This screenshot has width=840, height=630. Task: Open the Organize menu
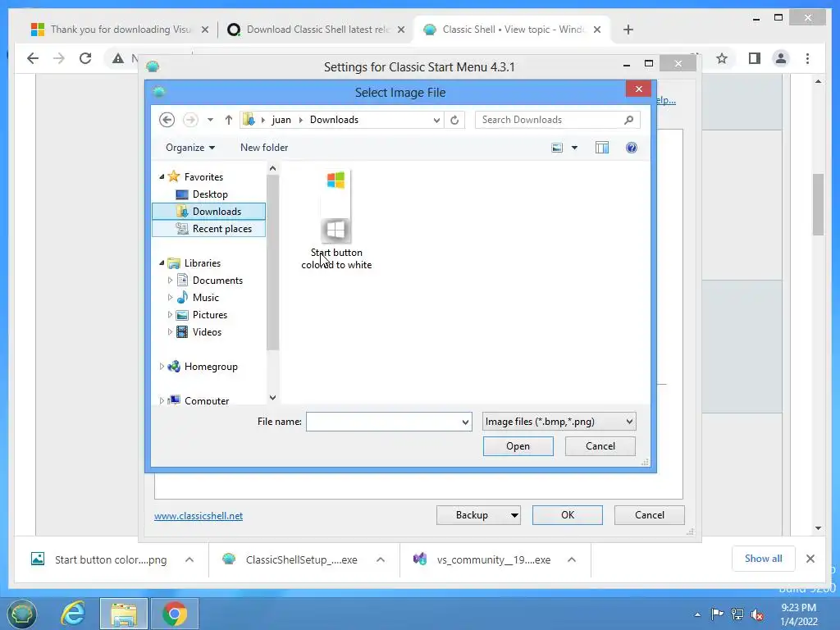(190, 148)
